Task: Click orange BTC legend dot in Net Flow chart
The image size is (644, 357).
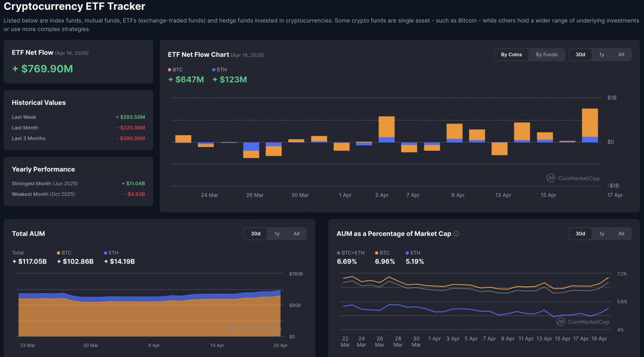Action: [170, 70]
